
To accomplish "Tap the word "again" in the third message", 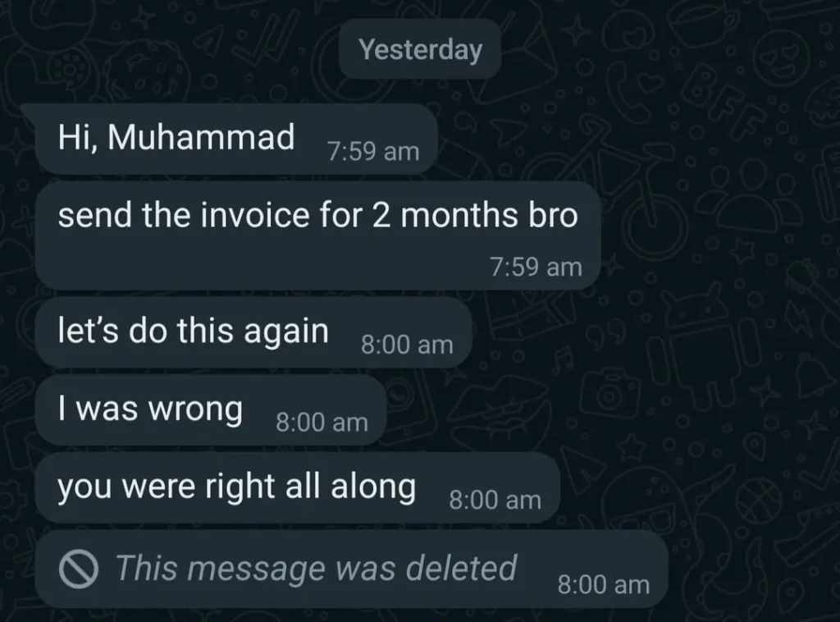I will click(x=286, y=332).
